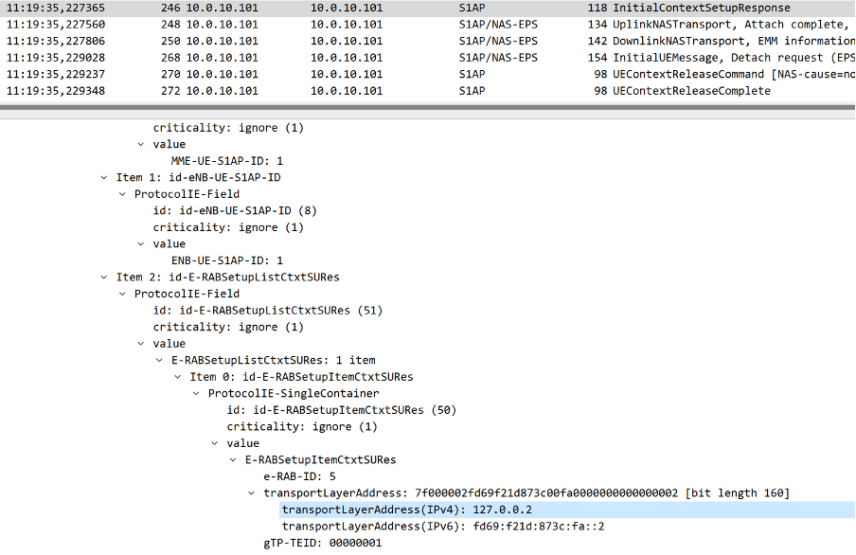Select the ENB-UE-S1AP-ID: 1 field

point(228,260)
